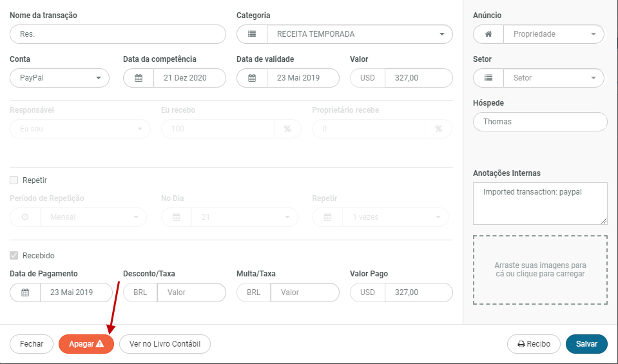This screenshot has height=364, width=618.
Task: Click the home icon beside Propriedade
Action: coord(488,34)
